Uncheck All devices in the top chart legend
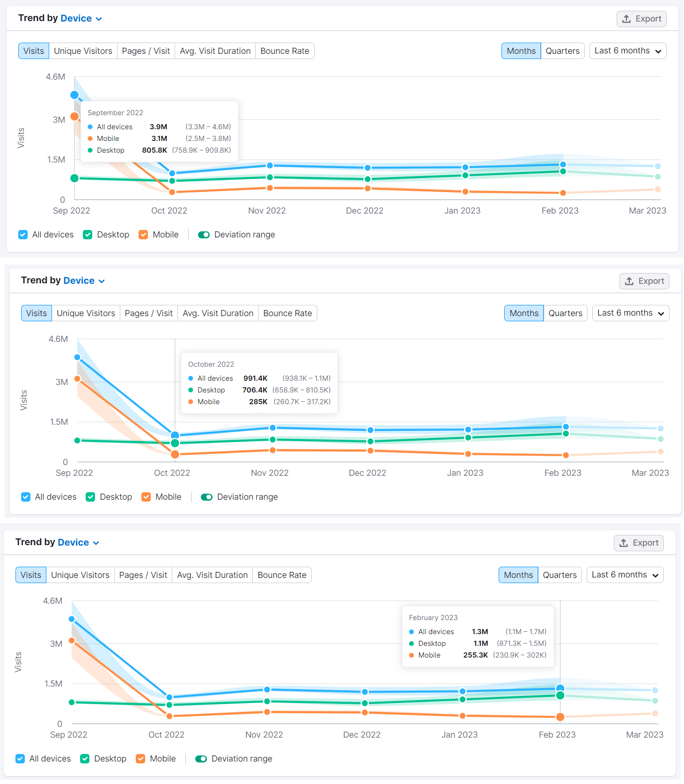This screenshot has width=684, height=784. tap(23, 235)
